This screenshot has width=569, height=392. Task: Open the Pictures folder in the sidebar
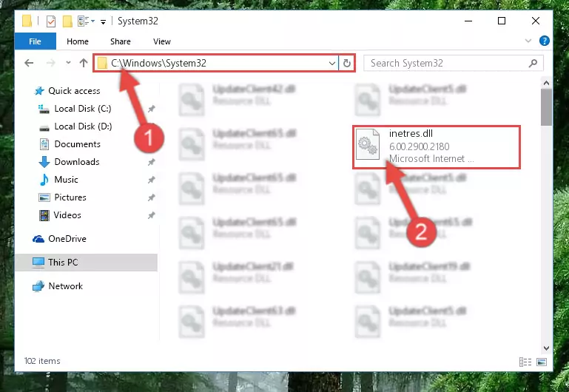tap(70, 197)
